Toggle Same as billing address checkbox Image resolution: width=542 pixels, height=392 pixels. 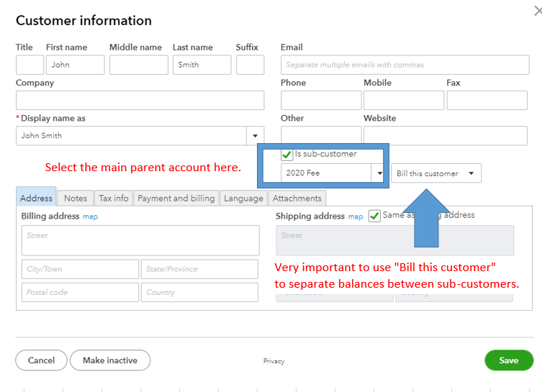(374, 216)
